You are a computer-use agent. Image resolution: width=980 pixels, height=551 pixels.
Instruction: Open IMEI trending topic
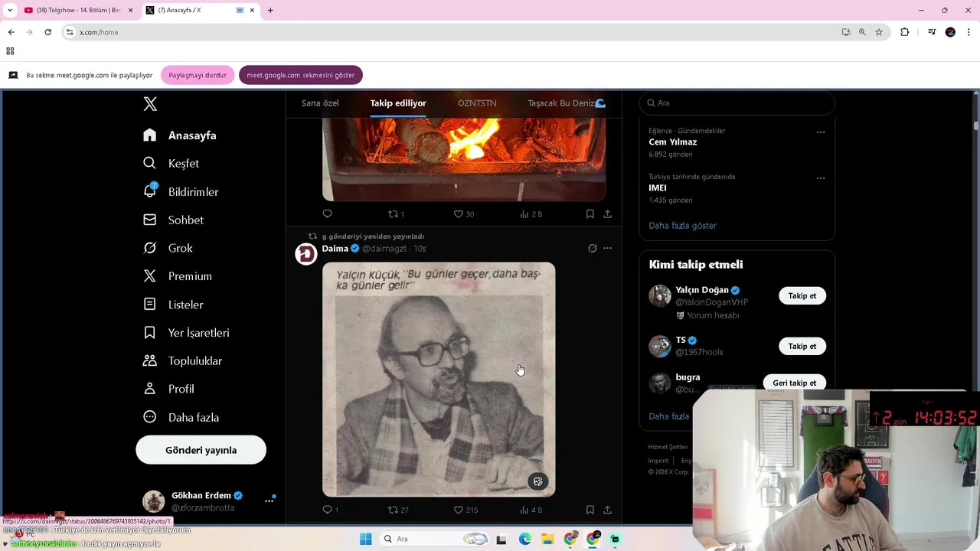point(658,188)
